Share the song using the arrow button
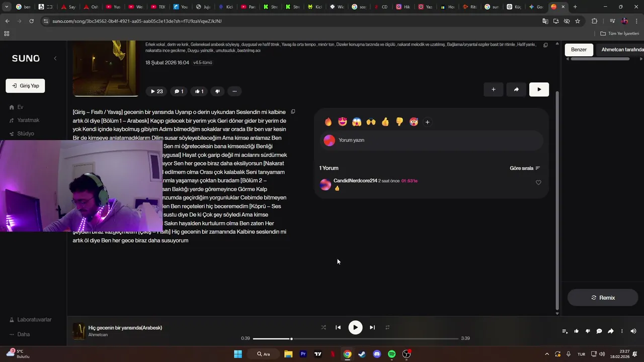Screen dimensions: 644x362 click(516, 89)
